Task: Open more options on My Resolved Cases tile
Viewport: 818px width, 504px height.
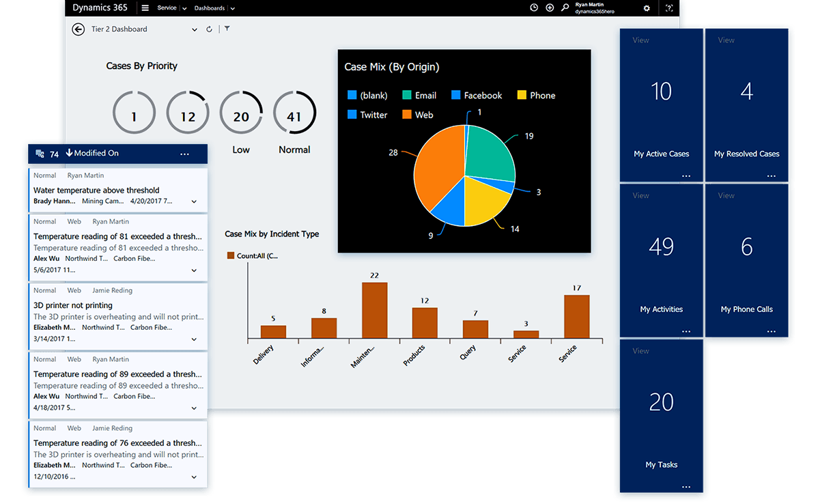Action: (x=771, y=176)
